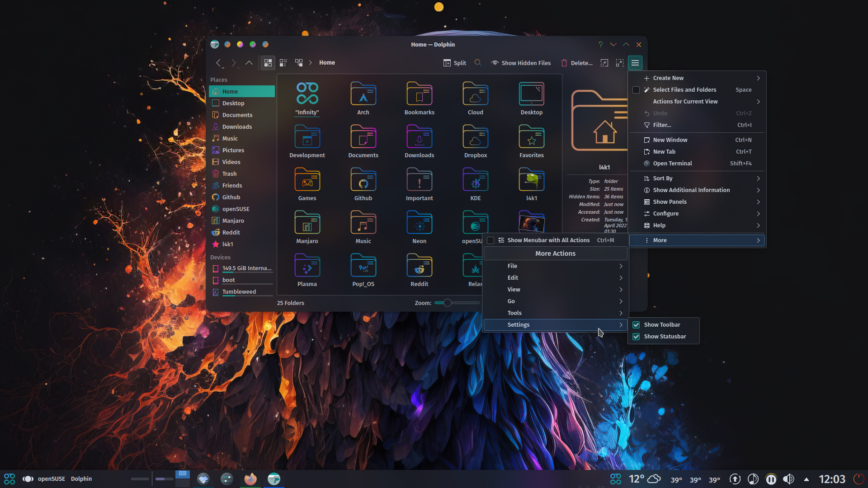This screenshot has width=868, height=488.
Task: Expand the Help submenu
Action: tap(697, 225)
